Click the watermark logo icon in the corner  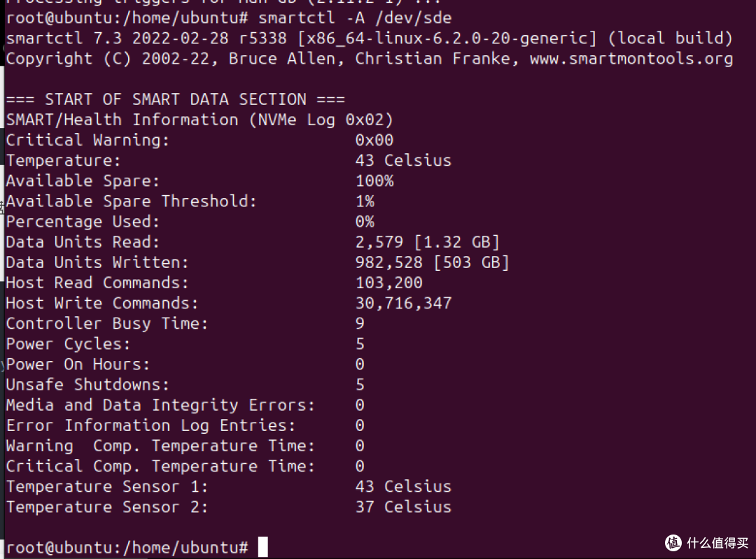click(x=673, y=543)
